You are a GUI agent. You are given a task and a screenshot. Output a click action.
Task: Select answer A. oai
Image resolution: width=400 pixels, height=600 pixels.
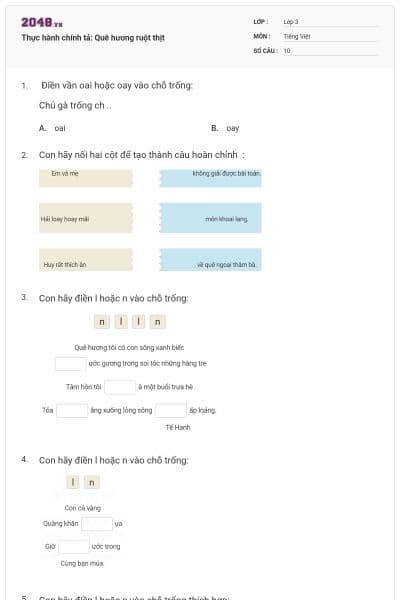52,128
